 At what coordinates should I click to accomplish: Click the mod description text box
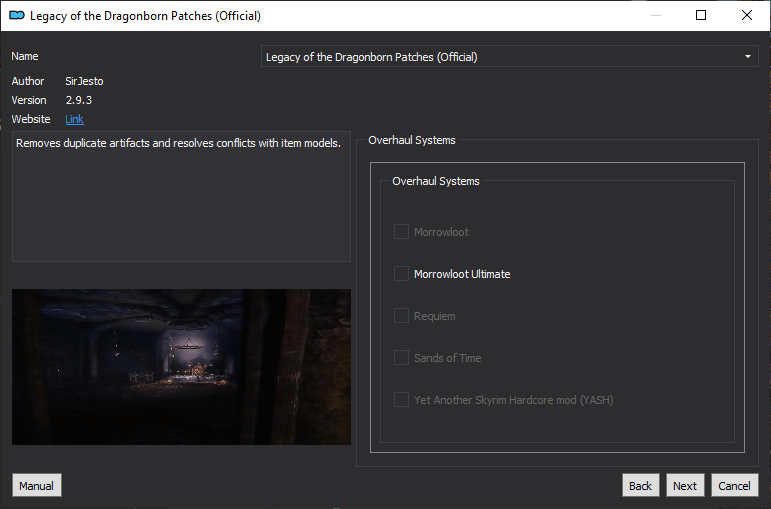pos(181,196)
